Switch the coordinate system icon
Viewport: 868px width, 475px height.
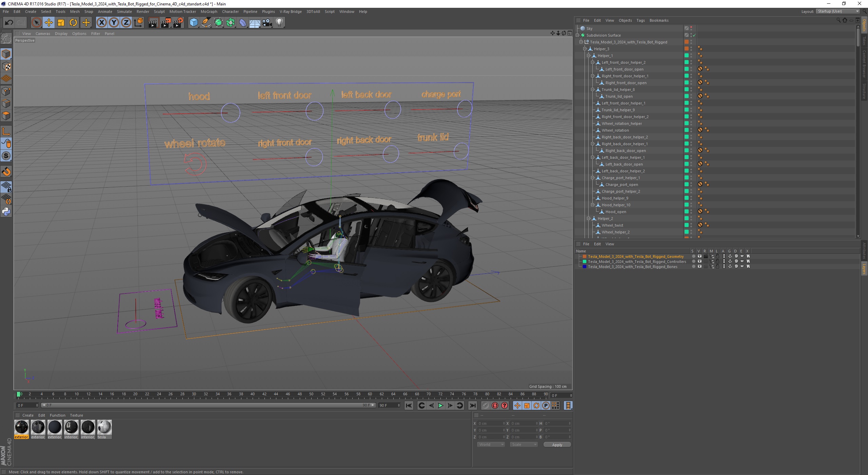click(138, 23)
